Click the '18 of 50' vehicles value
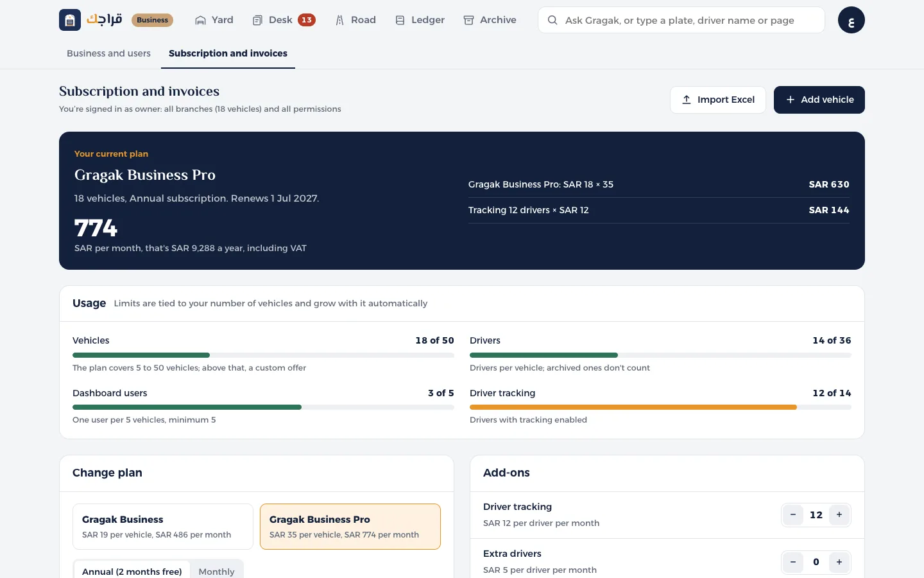 click(x=434, y=340)
